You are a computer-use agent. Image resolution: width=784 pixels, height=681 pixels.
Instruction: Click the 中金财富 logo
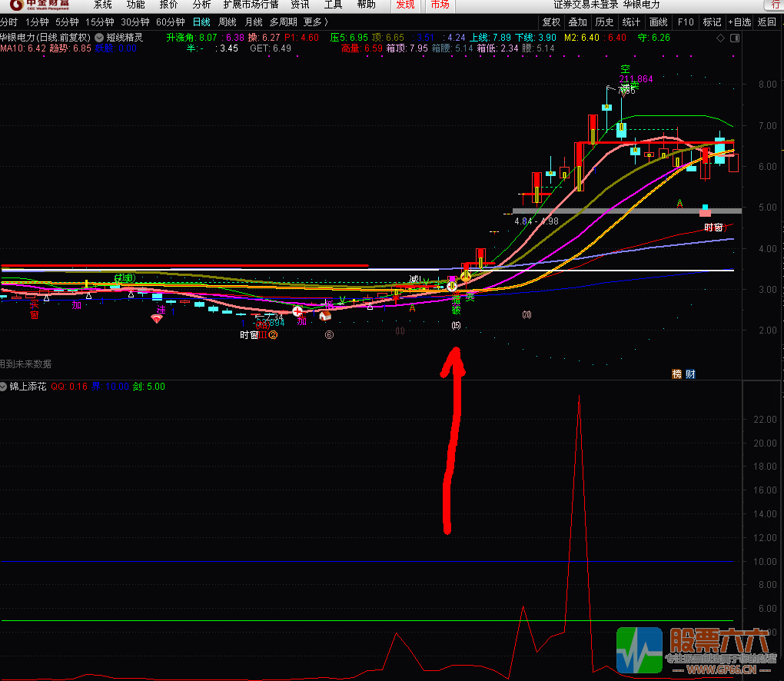(40, 5)
